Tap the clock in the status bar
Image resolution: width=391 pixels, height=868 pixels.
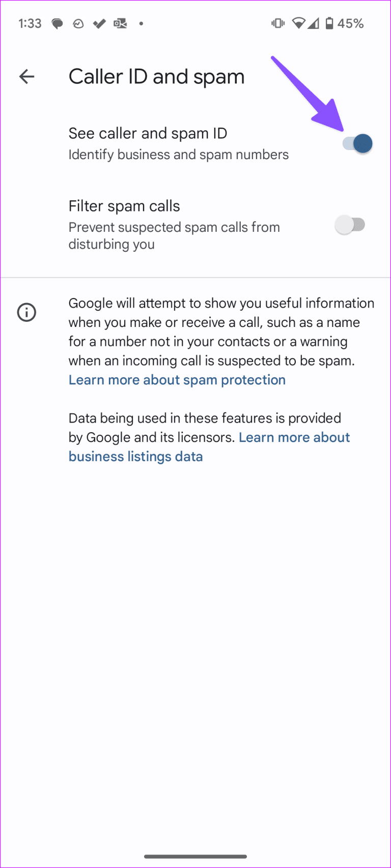point(30,23)
